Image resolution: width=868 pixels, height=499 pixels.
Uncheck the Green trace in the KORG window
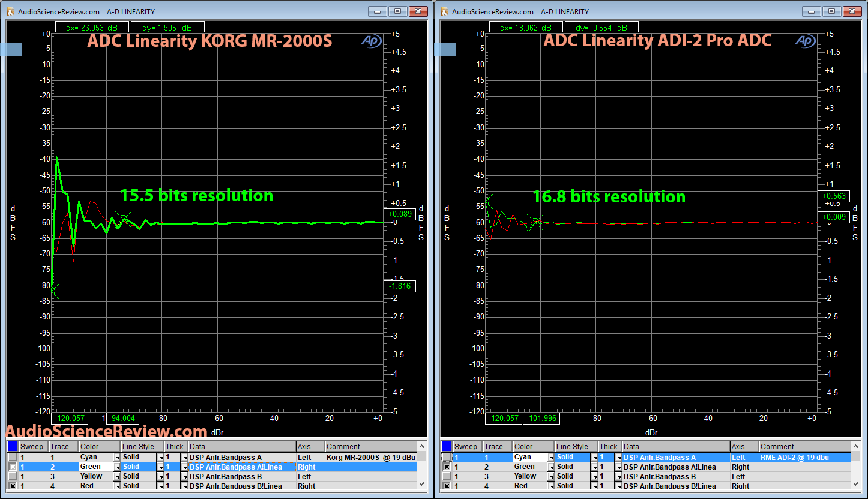(13, 467)
